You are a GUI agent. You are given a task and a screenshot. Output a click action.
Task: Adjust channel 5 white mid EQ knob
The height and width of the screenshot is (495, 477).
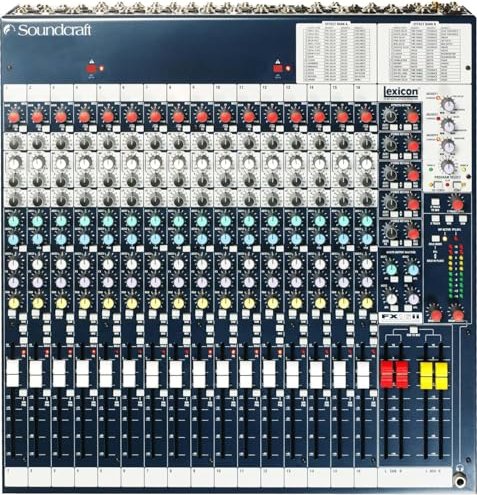pos(108,163)
